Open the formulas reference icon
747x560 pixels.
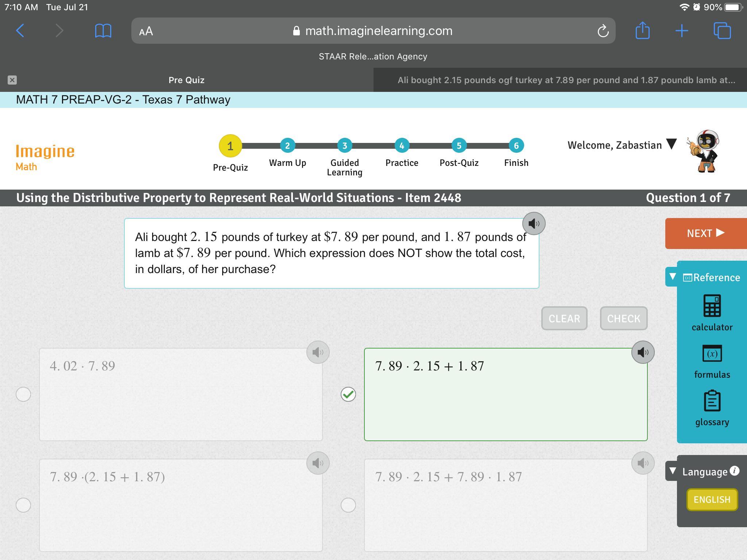point(712,353)
